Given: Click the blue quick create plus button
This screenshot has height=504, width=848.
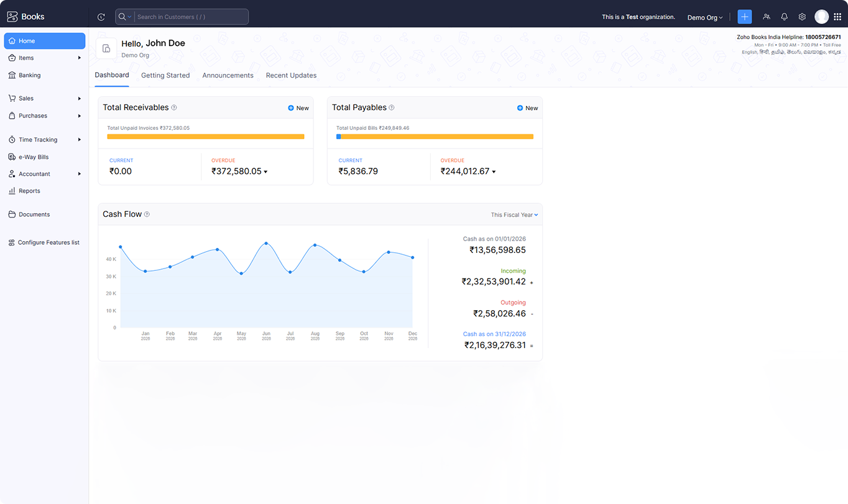Looking at the screenshot, I should coord(744,17).
